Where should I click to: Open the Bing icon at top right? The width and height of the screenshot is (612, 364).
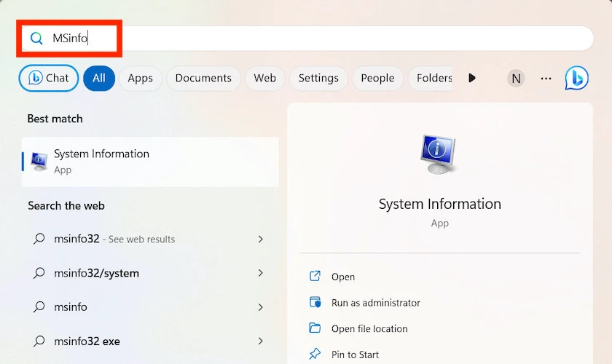point(577,78)
